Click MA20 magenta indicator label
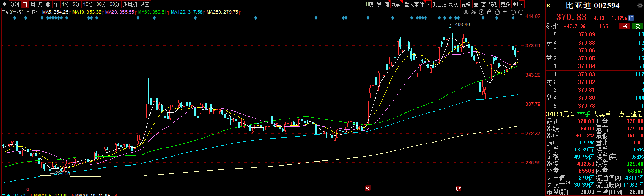Image resolution: width=644 pixels, height=196 pixels. (x=121, y=12)
